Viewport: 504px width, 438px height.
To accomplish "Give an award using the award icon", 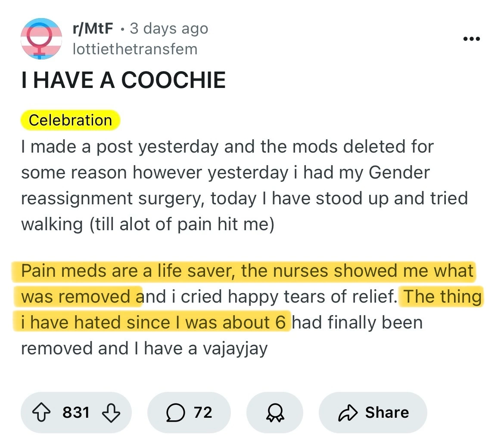I will tap(274, 413).
